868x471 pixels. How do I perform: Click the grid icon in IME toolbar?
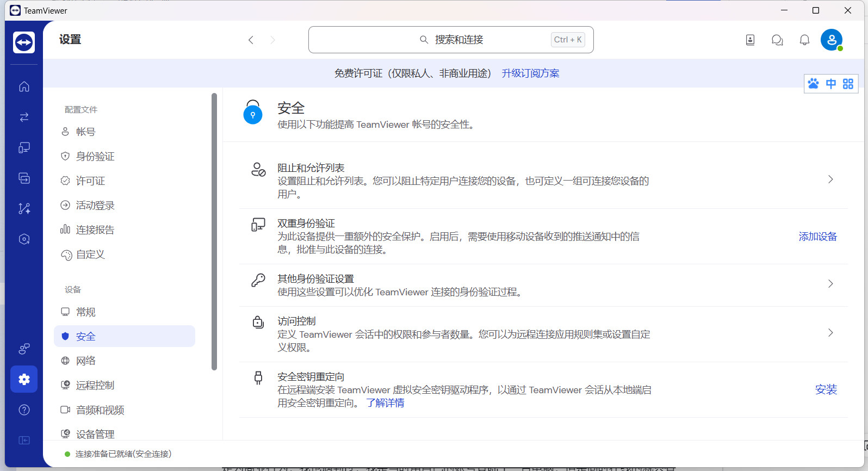tap(848, 84)
